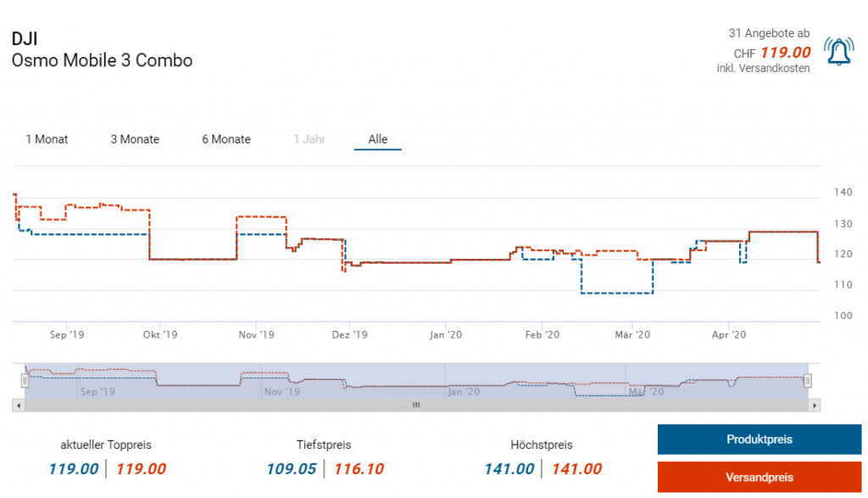Viewport: 868px width, 498px height.
Task: Select the Alle time range tab
Action: click(x=377, y=139)
